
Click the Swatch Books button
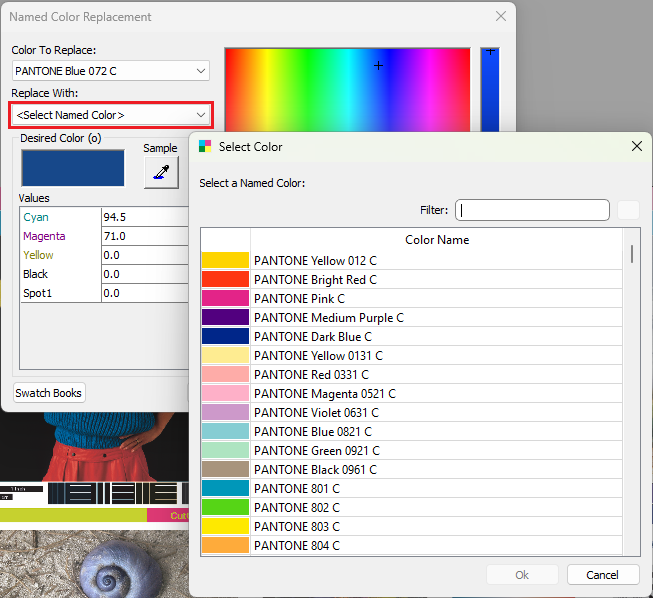tap(49, 393)
